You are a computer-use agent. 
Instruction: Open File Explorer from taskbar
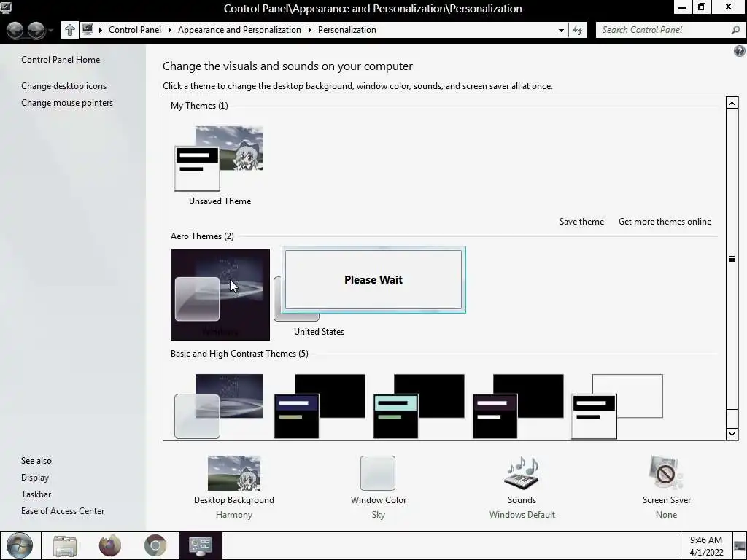65,545
